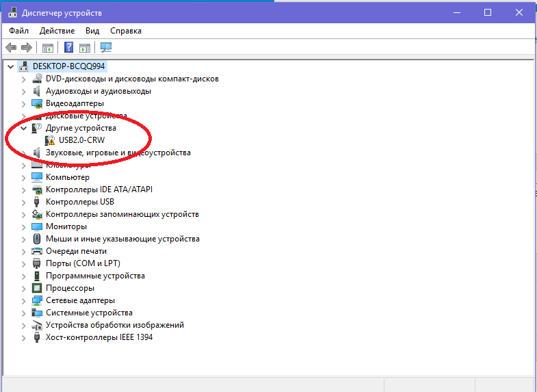Click the Видеоадаптеры display adapter icon
Screen dimensions: 537x392
coord(37,103)
